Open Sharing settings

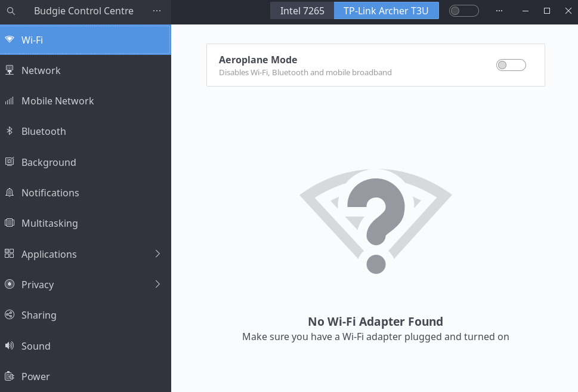click(x=85, y=315)
